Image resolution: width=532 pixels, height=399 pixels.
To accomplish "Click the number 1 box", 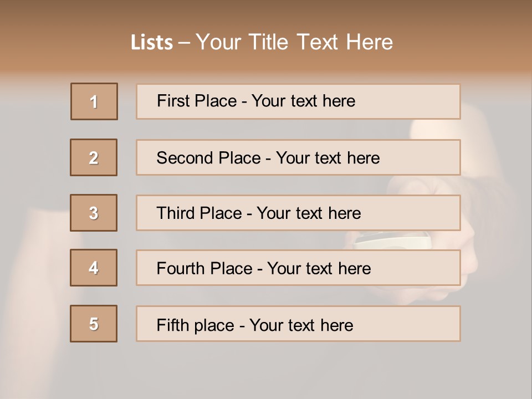I will coord(94,101).
